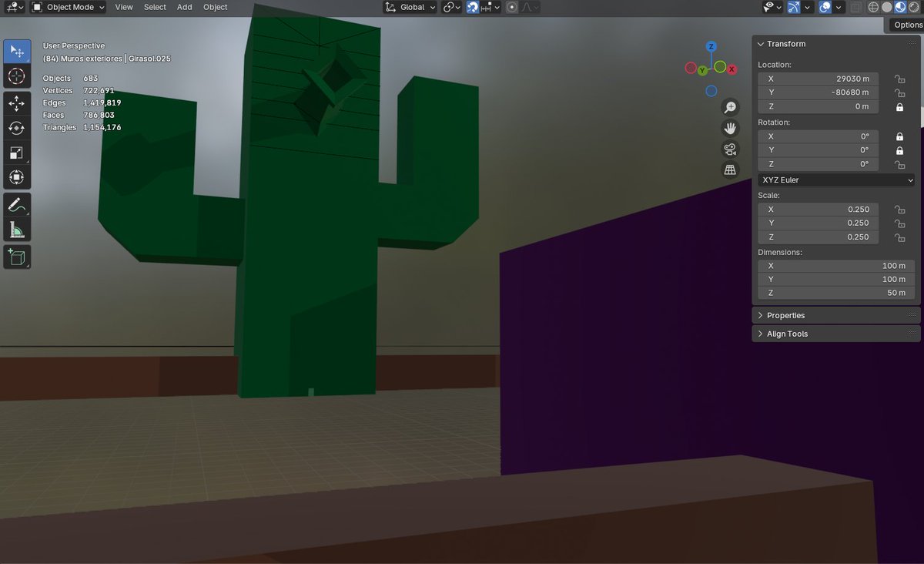Lock the Scale Y value

point(899,223)
